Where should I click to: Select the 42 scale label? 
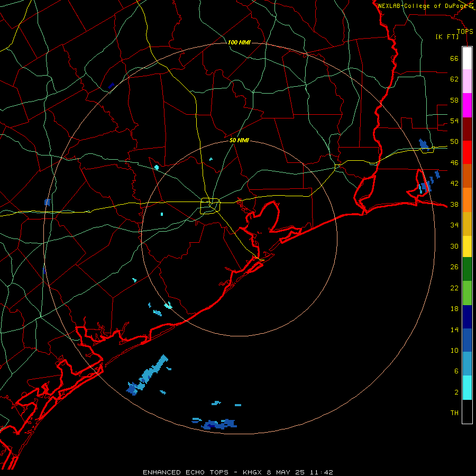[x=454, y=184]
